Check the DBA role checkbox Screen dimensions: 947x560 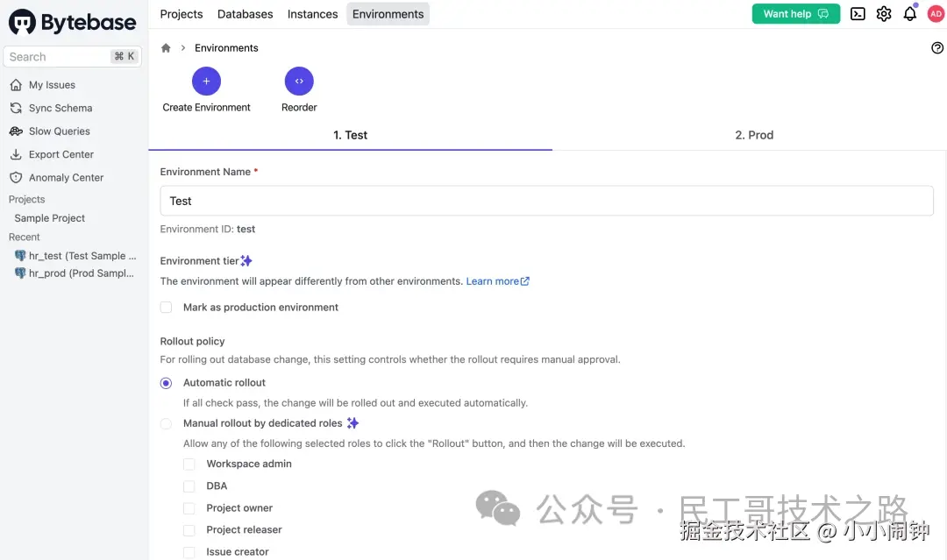(x=189, y=486)
